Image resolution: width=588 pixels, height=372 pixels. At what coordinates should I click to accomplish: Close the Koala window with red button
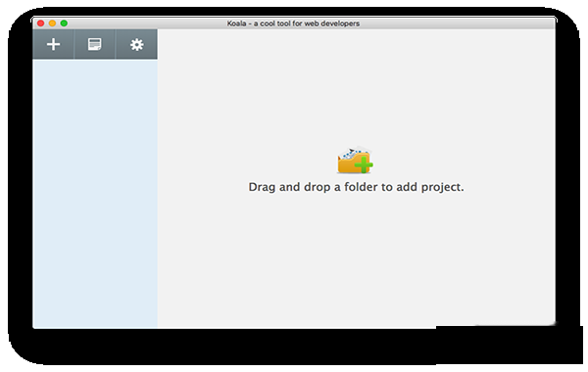coord(41,23)
